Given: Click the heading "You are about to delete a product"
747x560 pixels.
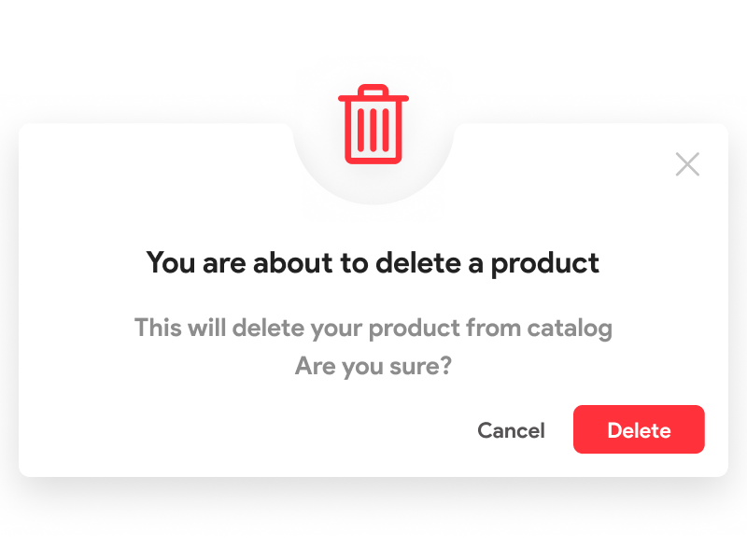Looking at the screenshot, I should pyautogui.click(x=373, y=262).
